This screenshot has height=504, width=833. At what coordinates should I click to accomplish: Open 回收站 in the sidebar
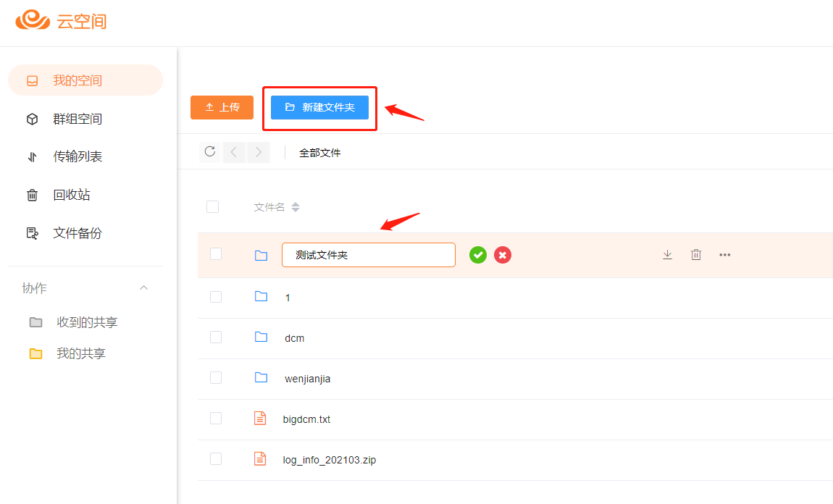pos(72,195)
